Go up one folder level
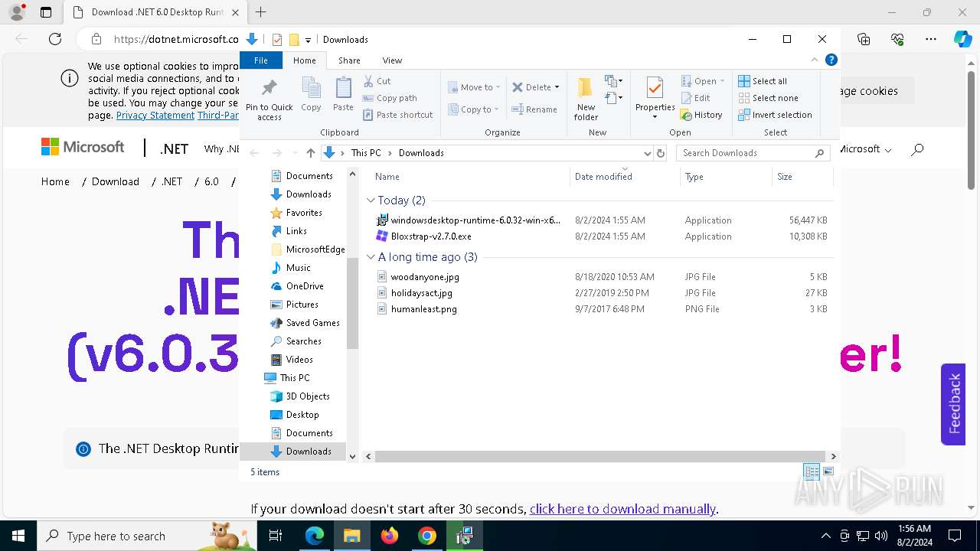This screenshot has width=980, height=551. click(310, 153)
